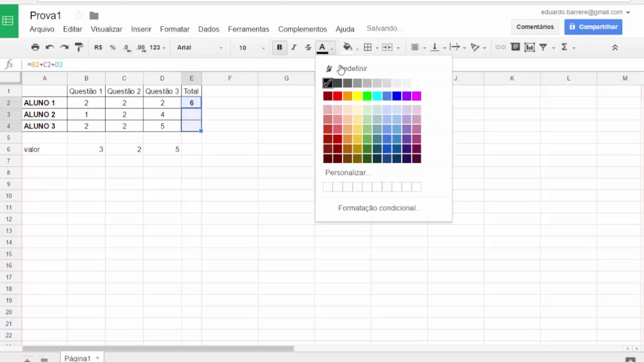Select the checked black color swatch

pos(328,83)
